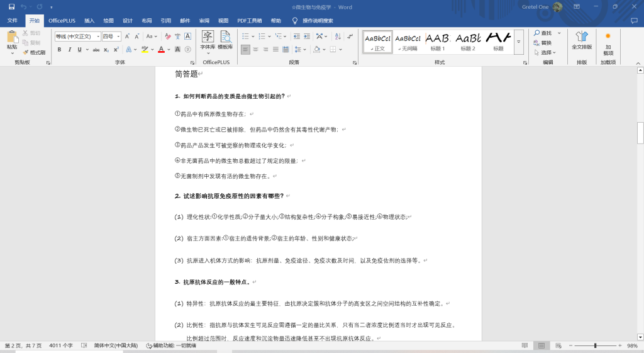This screenshot has height=353, width=644.
Task: Click the vertical scrollbar thumb
Action: 640,133
